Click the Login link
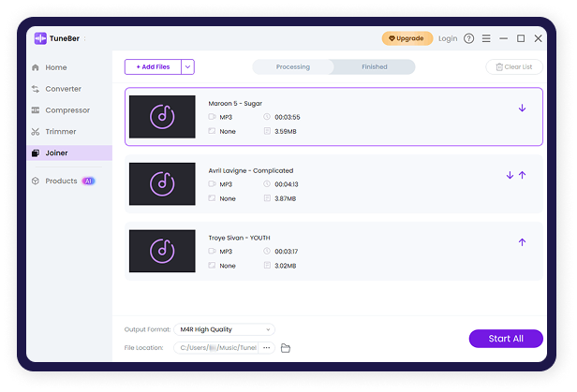The width and height of the screenshot is (577, 392). tap(448, 38)
